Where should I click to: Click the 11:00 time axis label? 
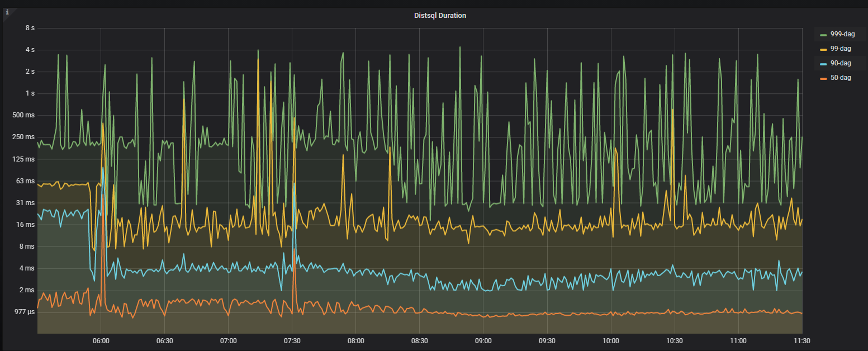coord(738,340)
